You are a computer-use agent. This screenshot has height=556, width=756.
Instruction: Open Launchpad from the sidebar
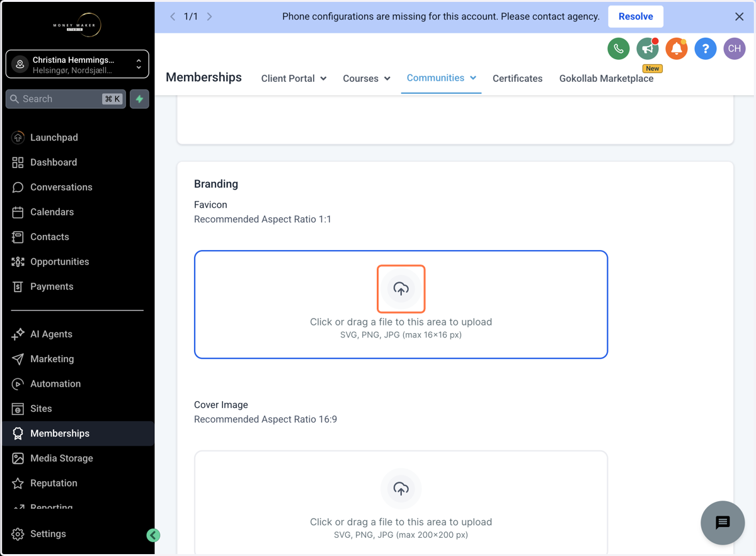click(77, 137)
